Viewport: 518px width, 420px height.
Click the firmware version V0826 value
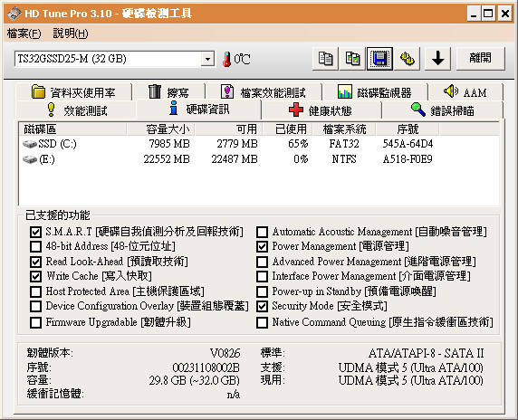tap(225, 353)
